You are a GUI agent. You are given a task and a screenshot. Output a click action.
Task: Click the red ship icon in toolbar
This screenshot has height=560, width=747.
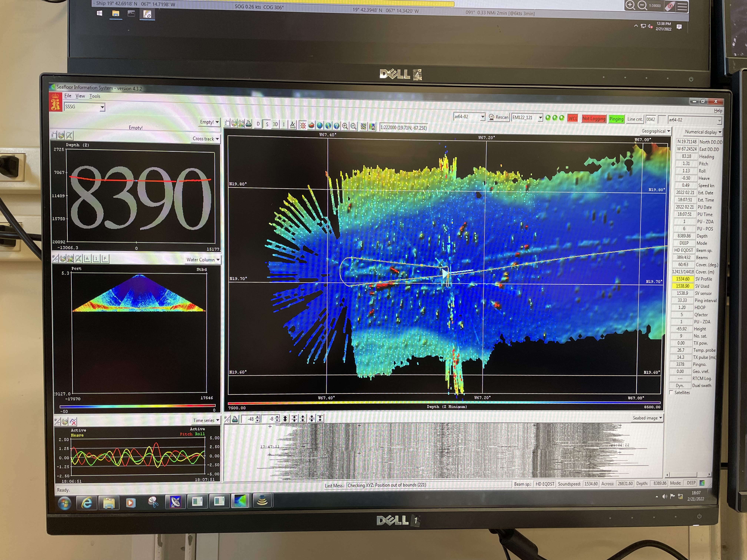click(x=311, y=125)
